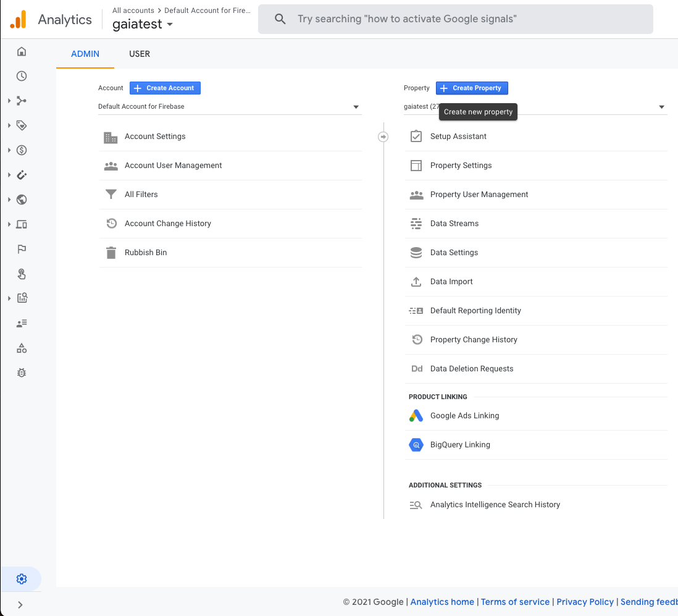The image size is (678, 616).
Task: Click the Acquisition branching-arrows sidebar icon
Action: pyautogui.click(x=22, y=101)
